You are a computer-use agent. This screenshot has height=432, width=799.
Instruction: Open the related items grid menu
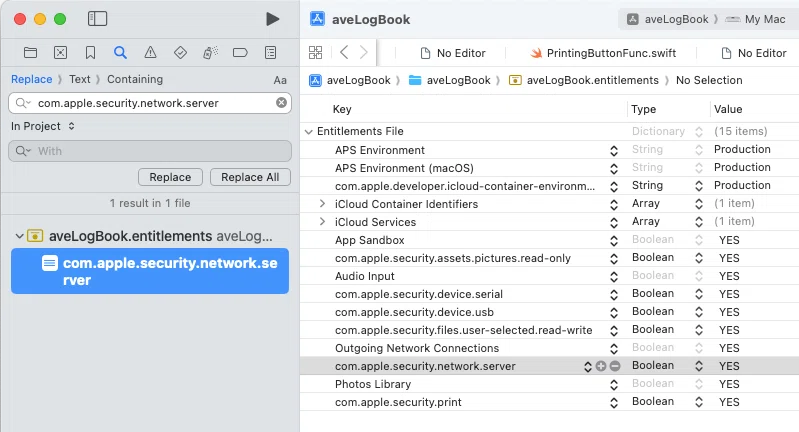pos(315,52)
